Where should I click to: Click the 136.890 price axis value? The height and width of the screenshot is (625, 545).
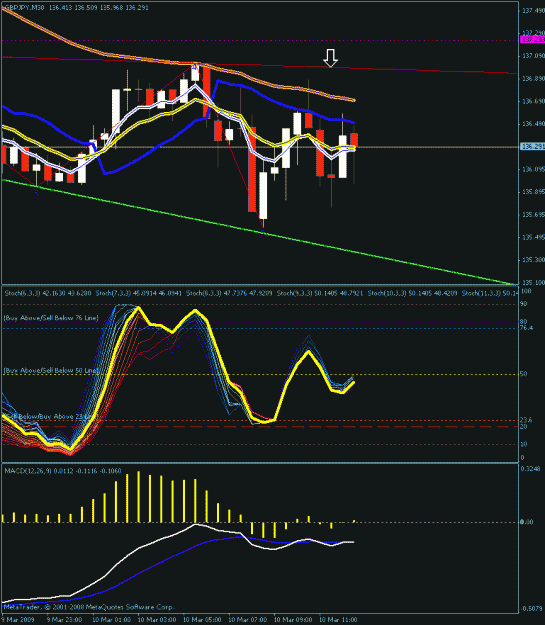(x=533, y=79)
